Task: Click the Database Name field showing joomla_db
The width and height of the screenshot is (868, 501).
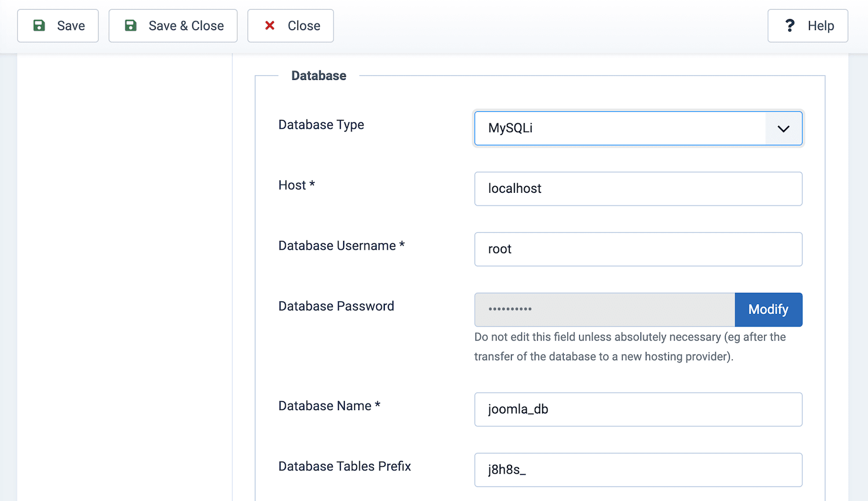Action: (638, 409)
